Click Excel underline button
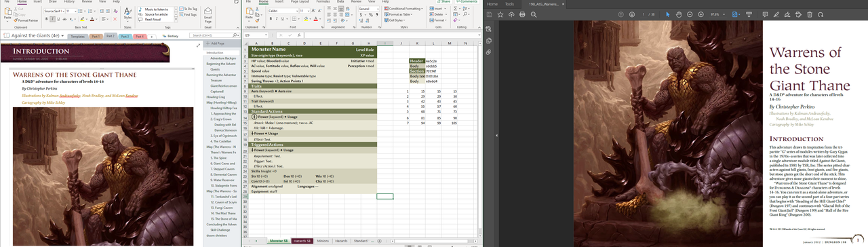The height and width of the screenshot is (247, 868). pos(283,18)
